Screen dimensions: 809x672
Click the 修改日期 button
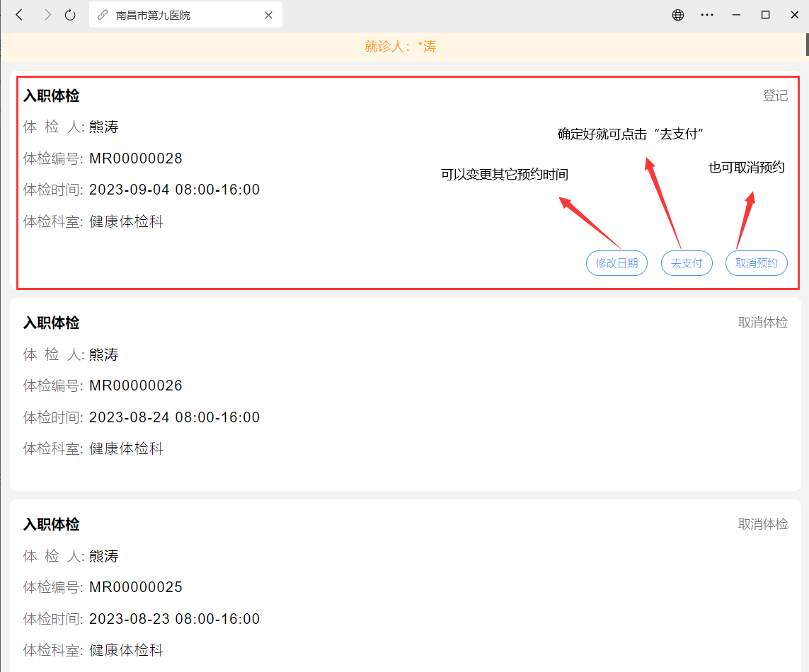[616, 263]
